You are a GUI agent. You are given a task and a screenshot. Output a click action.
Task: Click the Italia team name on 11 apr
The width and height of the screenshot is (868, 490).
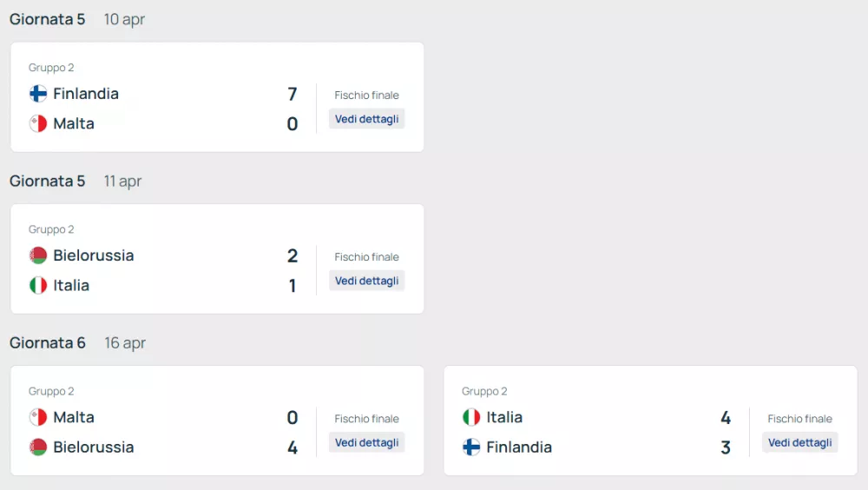(71, 285)
